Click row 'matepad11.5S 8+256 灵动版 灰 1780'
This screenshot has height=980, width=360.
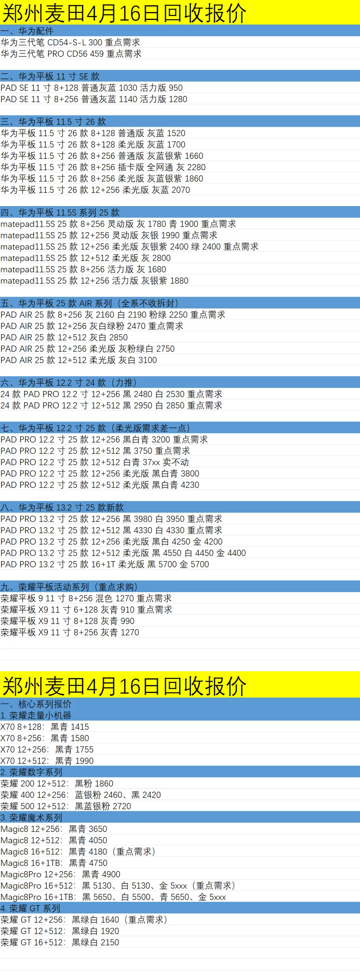(180, 224)
